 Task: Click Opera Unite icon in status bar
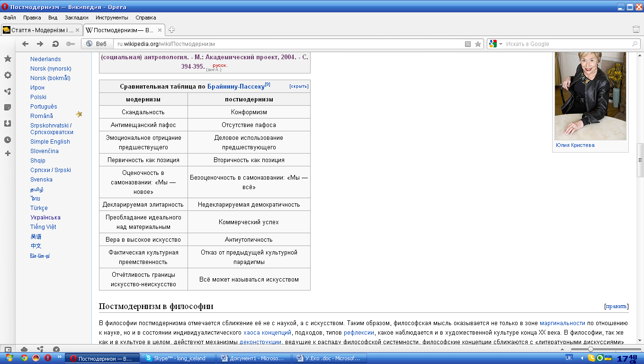click(x=40, y=349)
